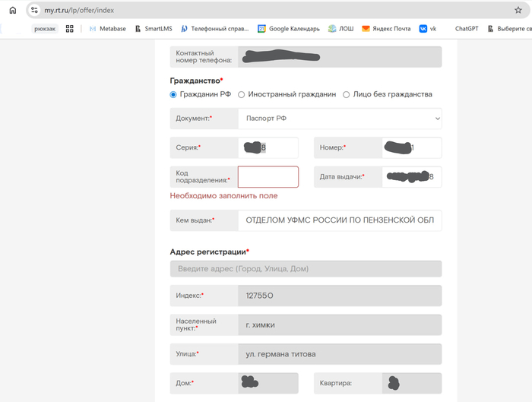Select the Гражданин РФ radio button
532x402 pixels.
173,95
